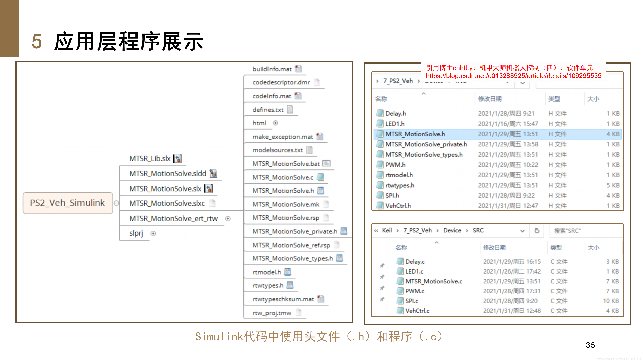Click the rtw_proj.tmw file icon
Image resolution: width=644 pixels, height=362 pixels.
[298, 313]
